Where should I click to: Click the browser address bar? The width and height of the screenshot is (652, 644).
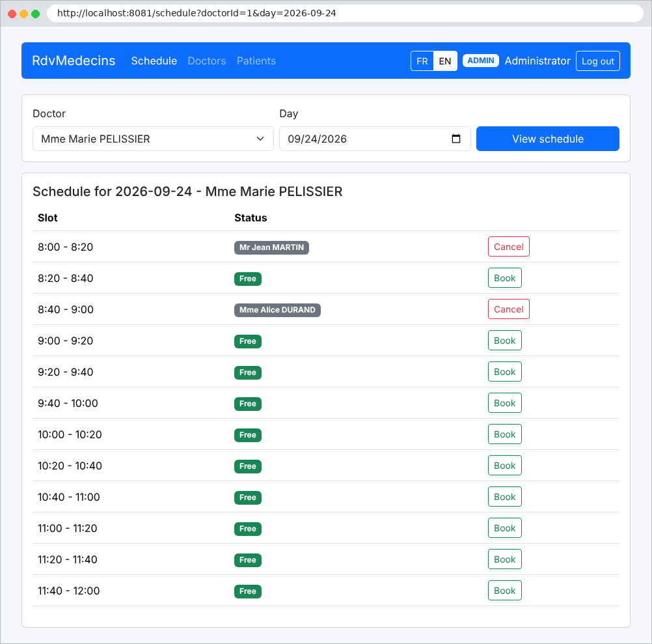click(x=345, y=13)
